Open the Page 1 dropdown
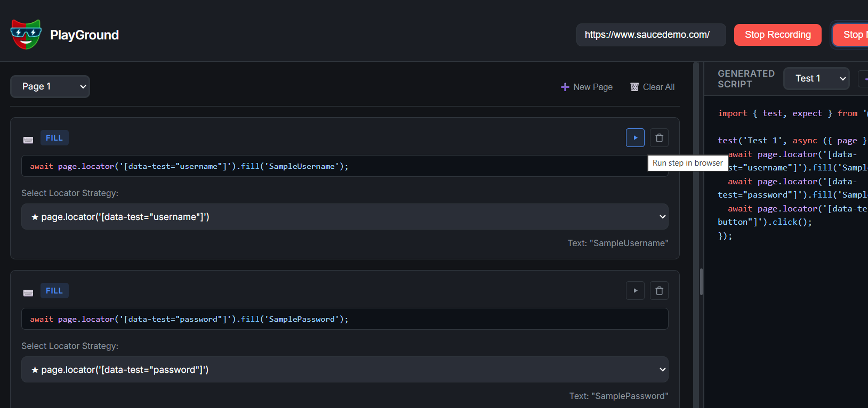 click(50, 86)
